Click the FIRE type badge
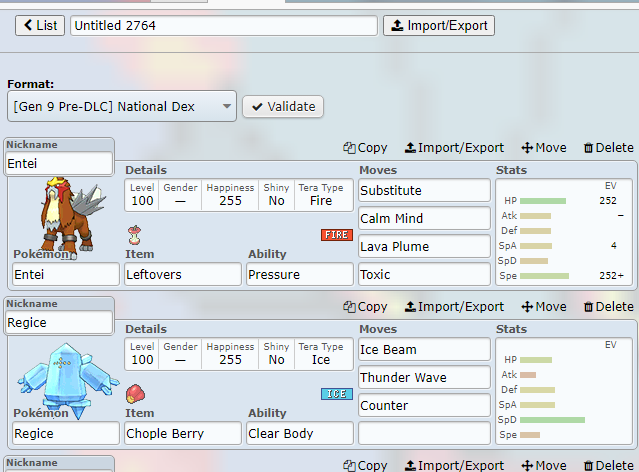The height and width of the screenshot is (472, 639). (x=337, y=235)
